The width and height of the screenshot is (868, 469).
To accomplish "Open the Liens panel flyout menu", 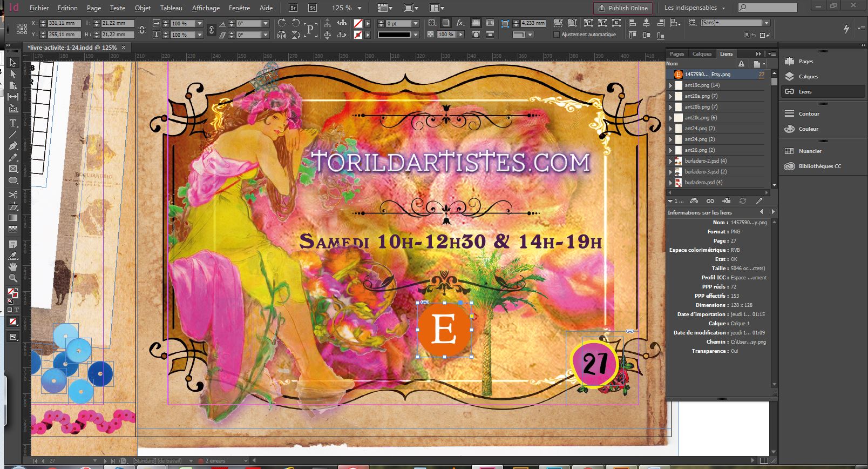I will click(x=771, y=53).
